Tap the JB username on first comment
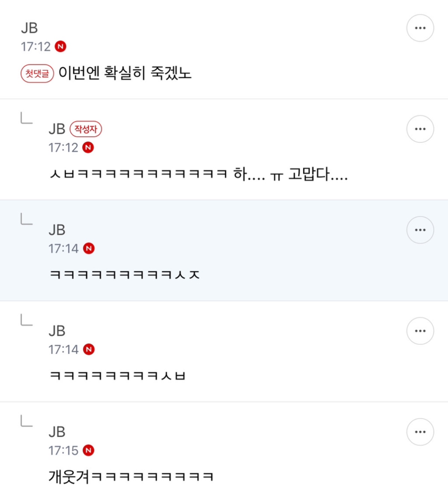The width and height of the screenshot is (448, 494). coord(29,28)
